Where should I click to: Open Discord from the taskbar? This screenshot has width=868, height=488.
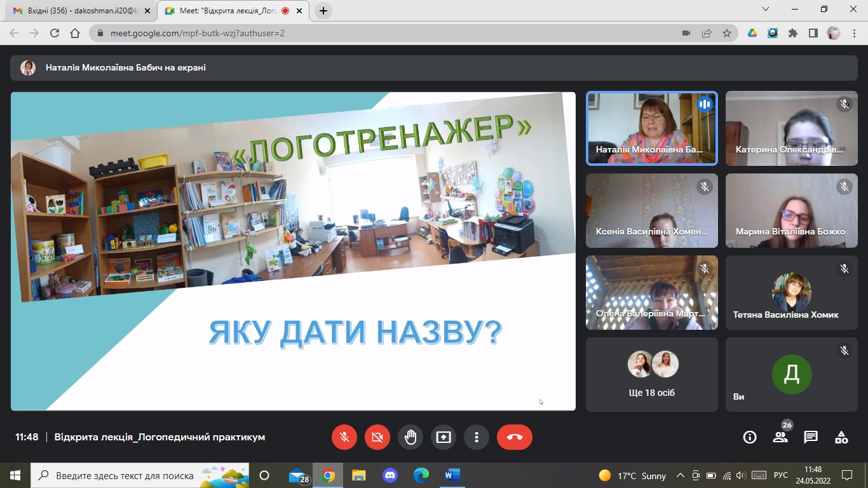click(390, 475)
